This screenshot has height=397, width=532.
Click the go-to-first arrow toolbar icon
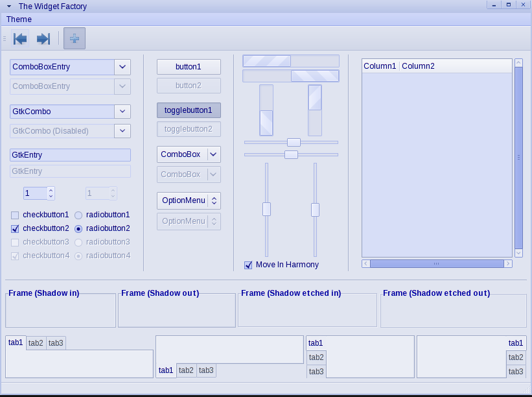[20, 38]
